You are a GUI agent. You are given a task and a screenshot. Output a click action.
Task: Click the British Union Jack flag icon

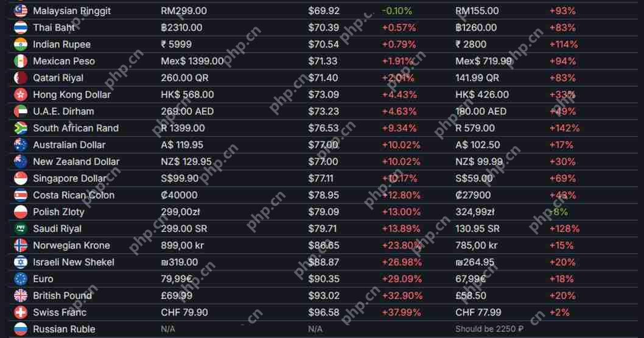click(21, 295)
